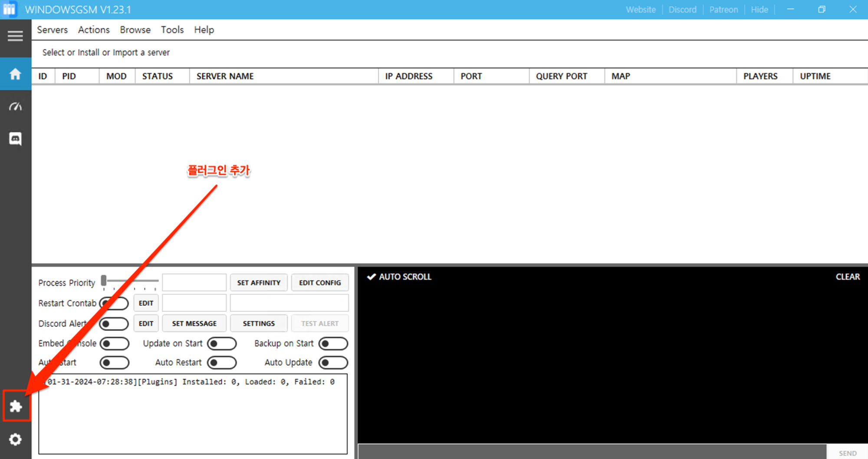The width and height of the screenshot is (868, 459).
Task: Click SET AFFINITY button
Action: 259,283
